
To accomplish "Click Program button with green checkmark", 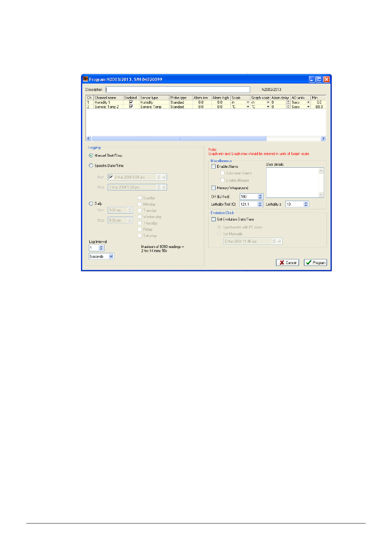I will 315,262.
